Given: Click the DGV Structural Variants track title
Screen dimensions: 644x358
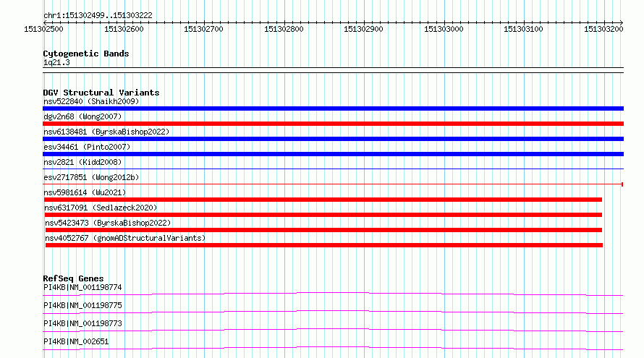Looking at the screenshot, I should 101,93.
